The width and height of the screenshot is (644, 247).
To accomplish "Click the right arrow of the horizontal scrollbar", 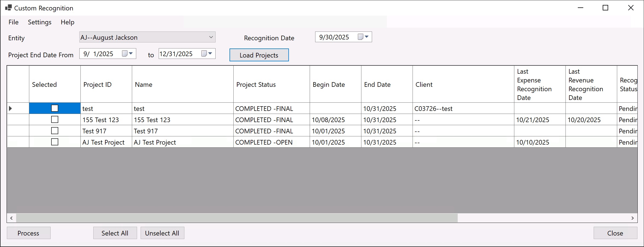I will [632, 218].
